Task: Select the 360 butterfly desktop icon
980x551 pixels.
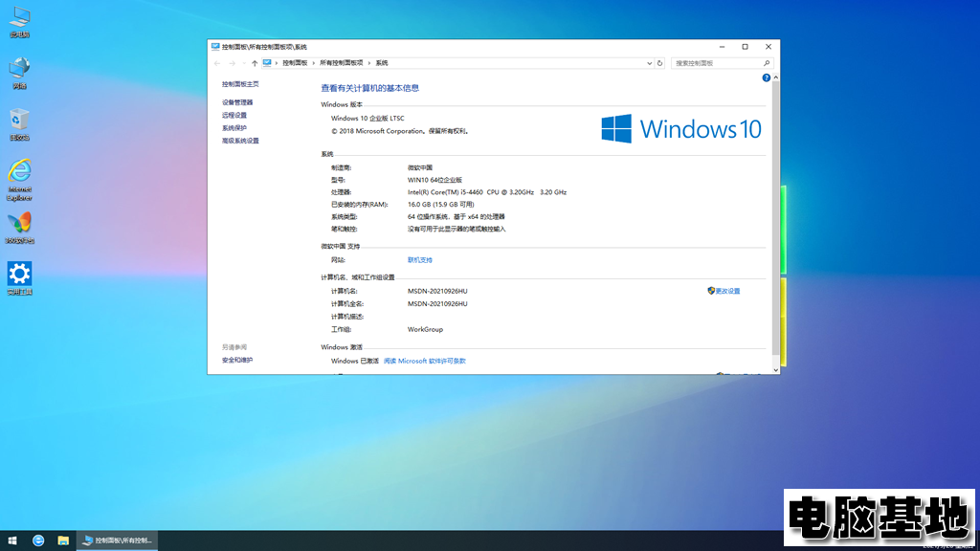Action: 19,228
